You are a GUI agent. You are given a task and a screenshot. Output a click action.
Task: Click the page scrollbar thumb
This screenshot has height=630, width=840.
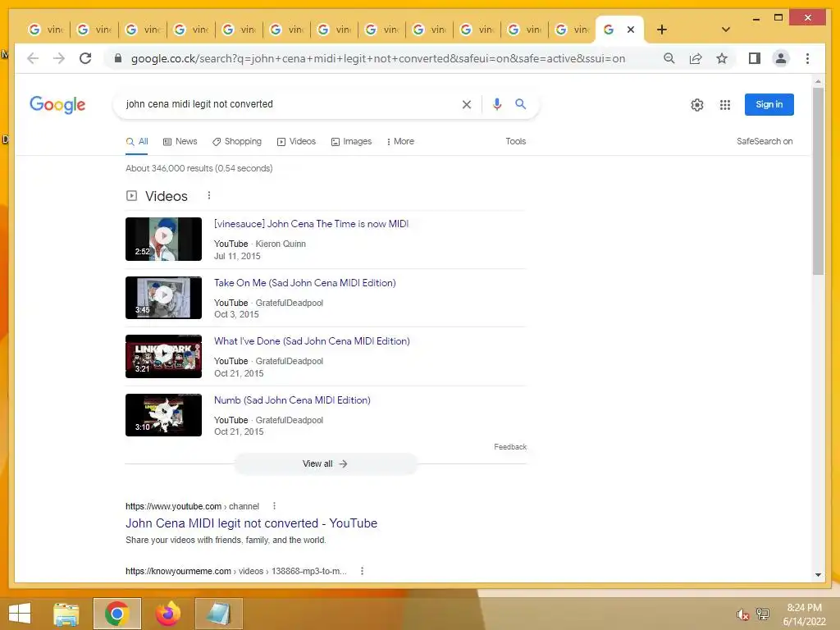818,181
